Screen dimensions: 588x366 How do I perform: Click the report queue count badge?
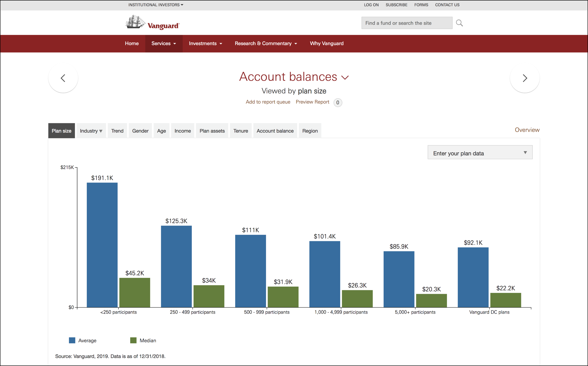(338, 102)
